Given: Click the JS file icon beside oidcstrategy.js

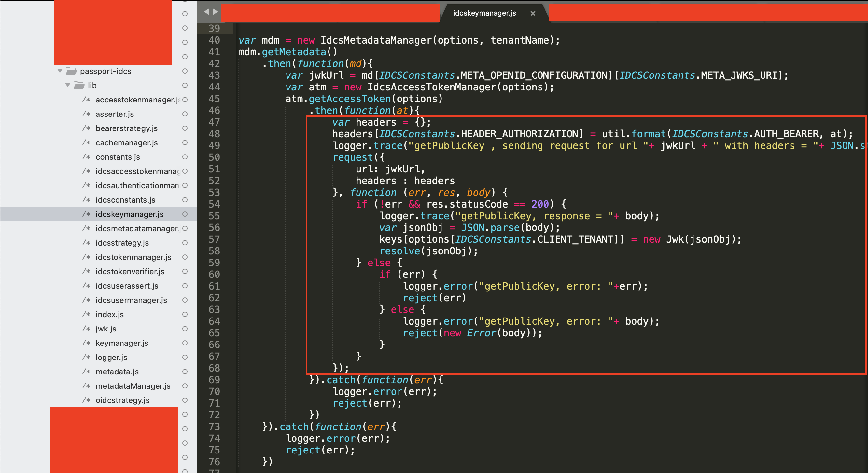Looking at the screenshot, I should click(x=87, y=400).
